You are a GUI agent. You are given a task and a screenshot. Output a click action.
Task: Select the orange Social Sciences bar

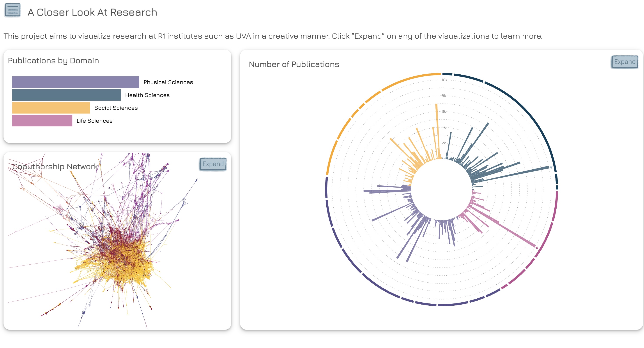[51, 108]
